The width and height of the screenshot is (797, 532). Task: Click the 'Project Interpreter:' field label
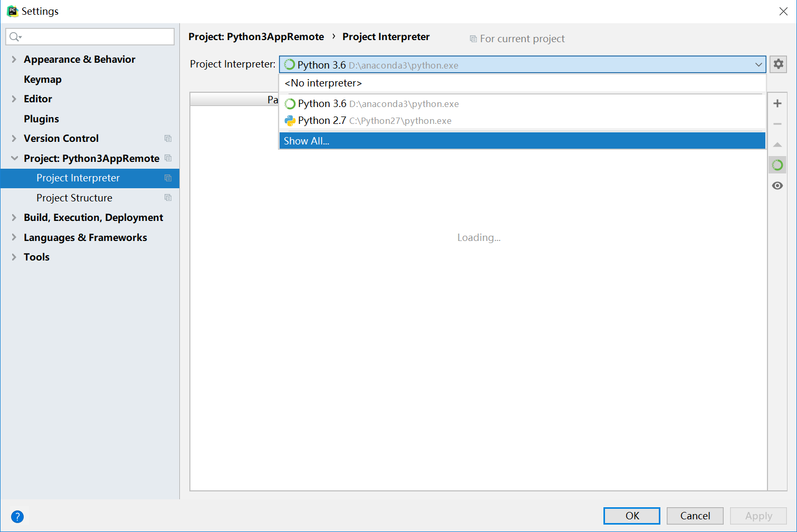233,64
